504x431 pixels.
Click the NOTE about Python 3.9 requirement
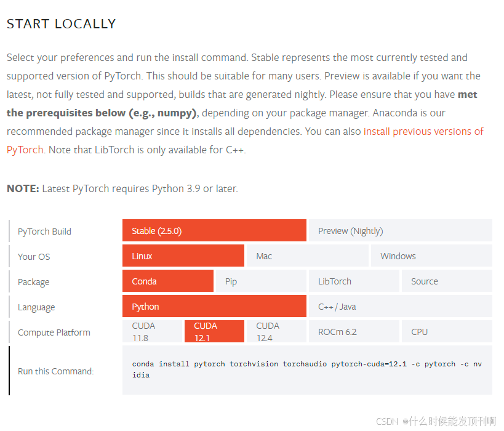[x=122, y=188]
